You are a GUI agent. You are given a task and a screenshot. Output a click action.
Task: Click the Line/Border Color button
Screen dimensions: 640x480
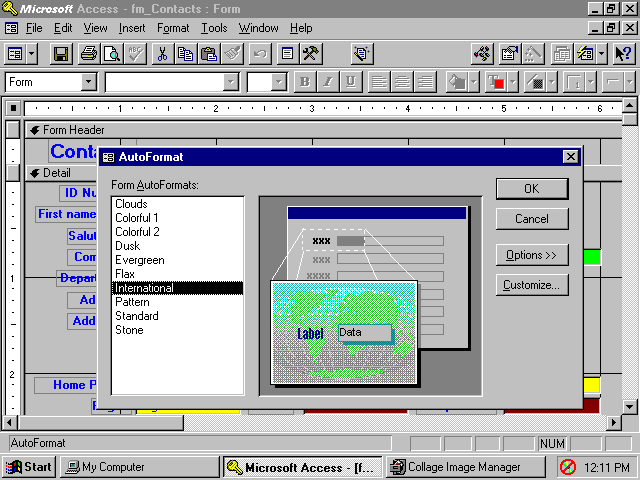coord(536,82)
